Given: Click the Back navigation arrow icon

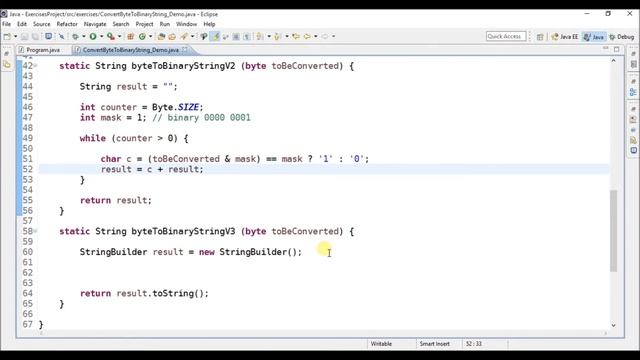Looking at the screenshot, I should pyautogui.click(x=307, y=36).
